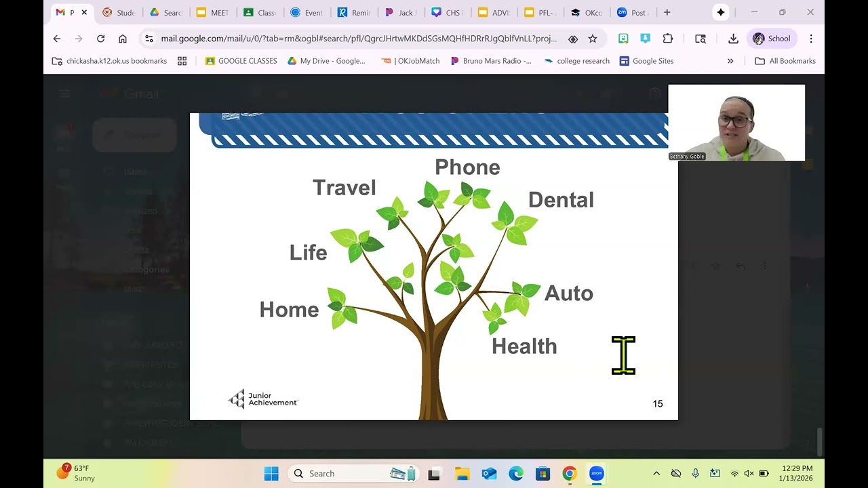The width and height of the screenshot is (868, 488).
Task: Open Outlook from the taskbar
Action: click(x=489, y=474)
